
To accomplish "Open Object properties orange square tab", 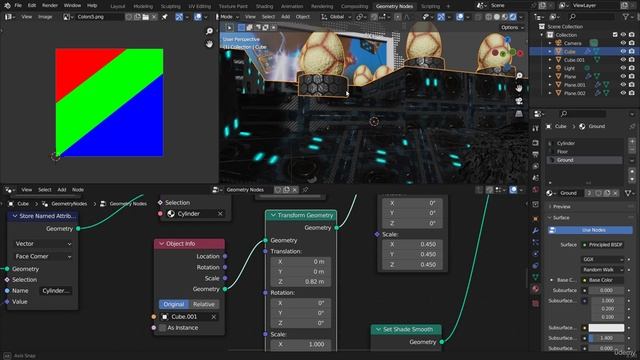I will (x=536, y=219).
